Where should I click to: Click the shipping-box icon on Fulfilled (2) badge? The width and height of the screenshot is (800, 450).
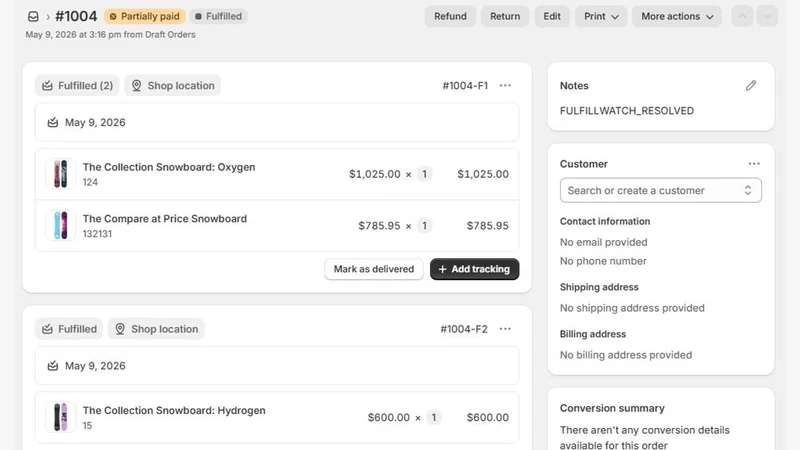(x=47, y=85)
